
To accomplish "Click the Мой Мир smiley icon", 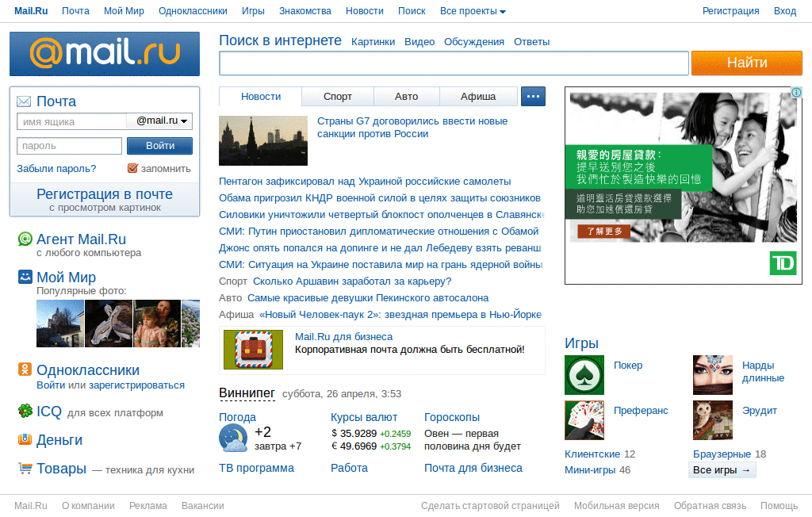I will pyautogui.click(x=25, y=277).
